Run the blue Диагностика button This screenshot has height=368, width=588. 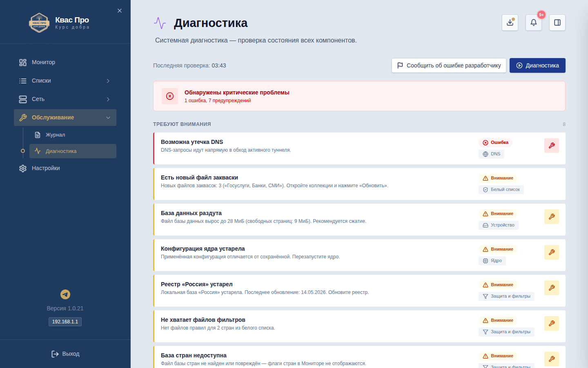click(x=537, y=65)
